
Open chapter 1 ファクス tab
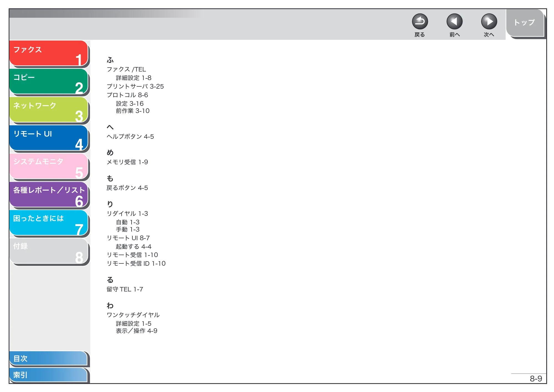(49, 53)
